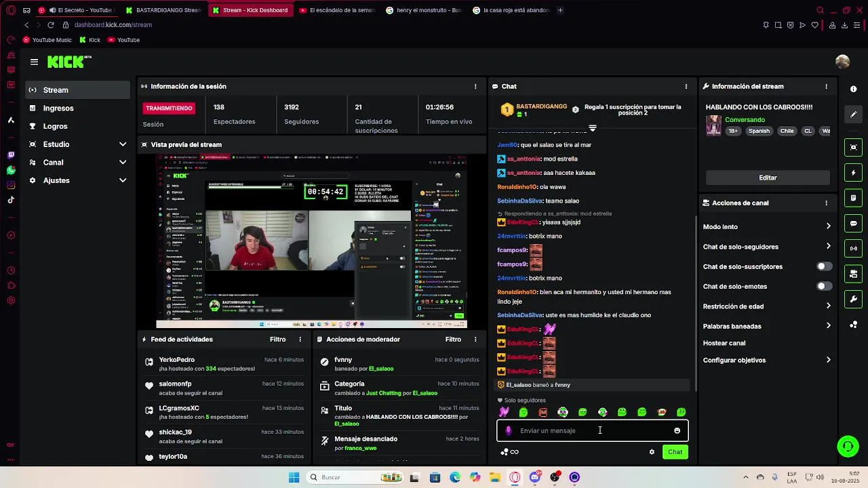Click the three-dots cluster icon at the bottom of the right rail
Image resolution: width=868 pixels, height=488 pixels.
point(853,325)
